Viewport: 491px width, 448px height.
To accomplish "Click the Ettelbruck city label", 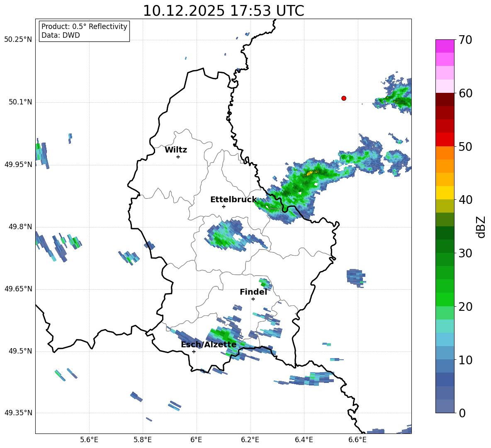I will pos(233,200).
